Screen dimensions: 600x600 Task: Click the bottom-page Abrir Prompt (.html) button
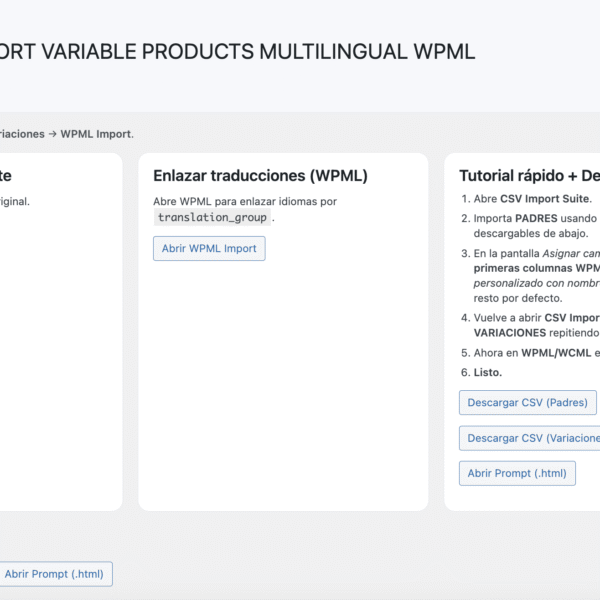(54, 574)
